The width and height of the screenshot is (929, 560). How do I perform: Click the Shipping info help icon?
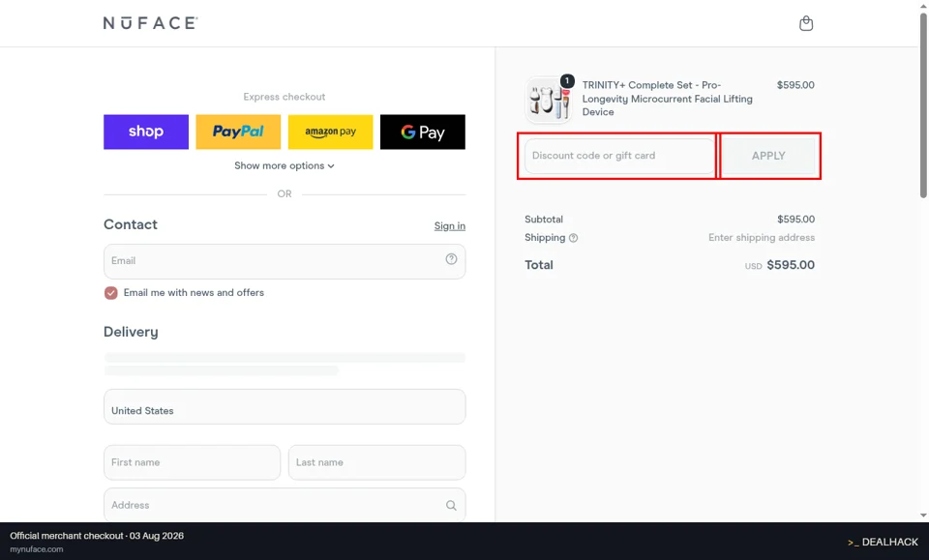pos(573,238)
